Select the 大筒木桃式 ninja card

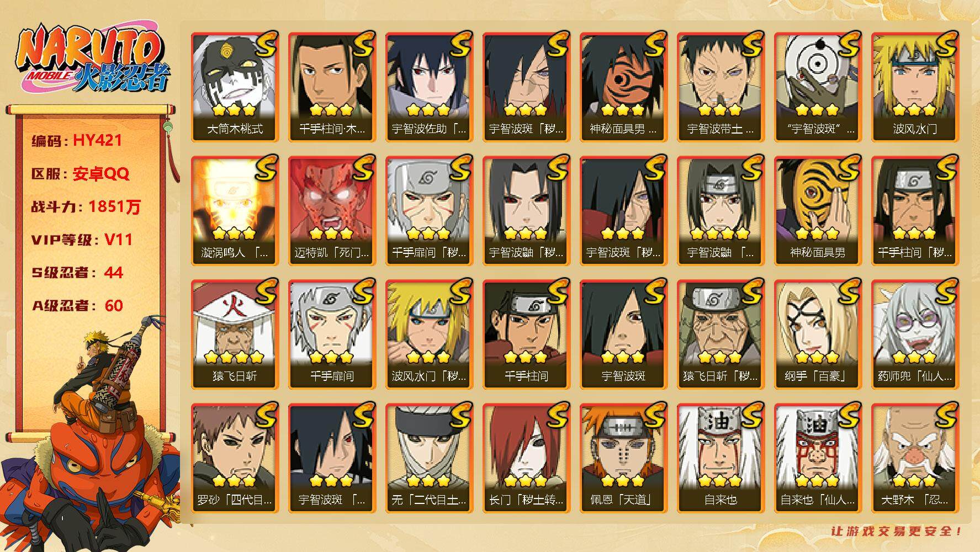[235, 87]
